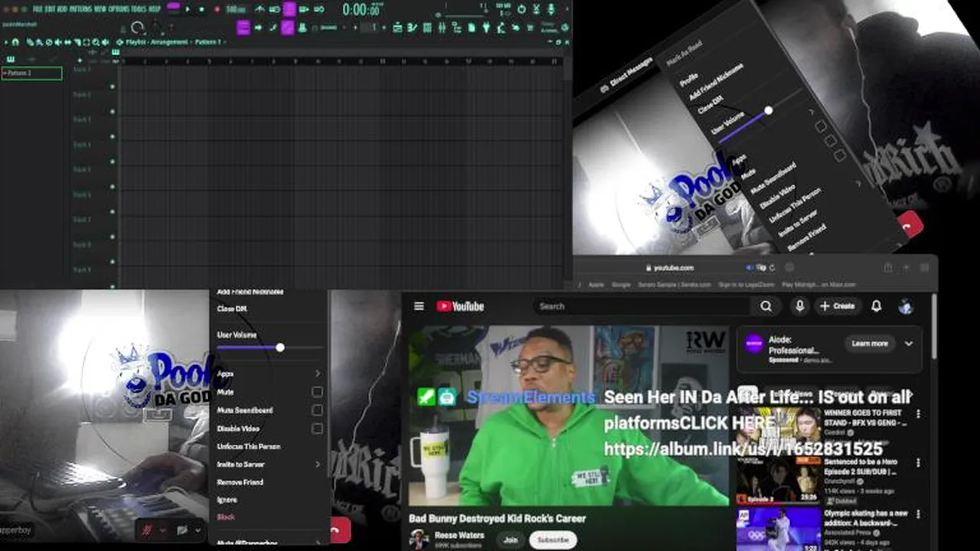The image size is (980, 551).
Task: Open FILE menu in FL Studio
Action: coord(38,9)
